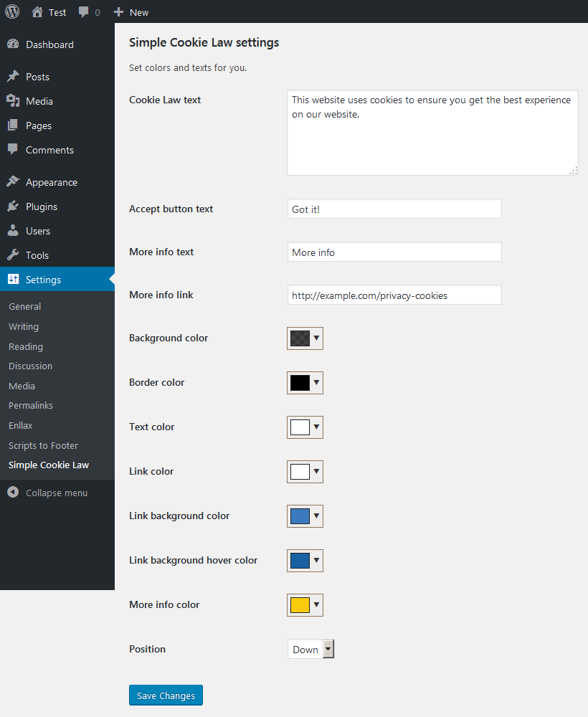Open Posts menu item

point(57,77)
